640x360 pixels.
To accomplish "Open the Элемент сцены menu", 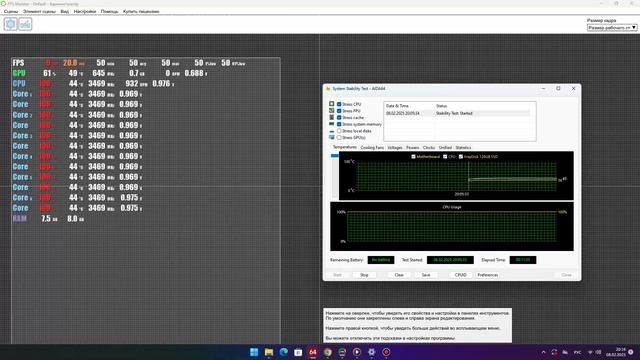I will [x=39, y=11].
